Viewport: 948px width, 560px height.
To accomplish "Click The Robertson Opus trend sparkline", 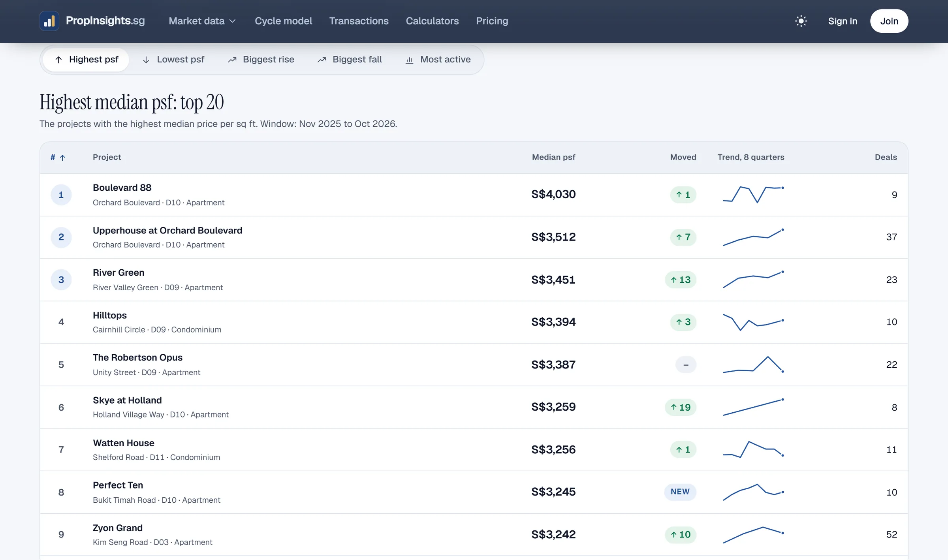I will 753,365.
